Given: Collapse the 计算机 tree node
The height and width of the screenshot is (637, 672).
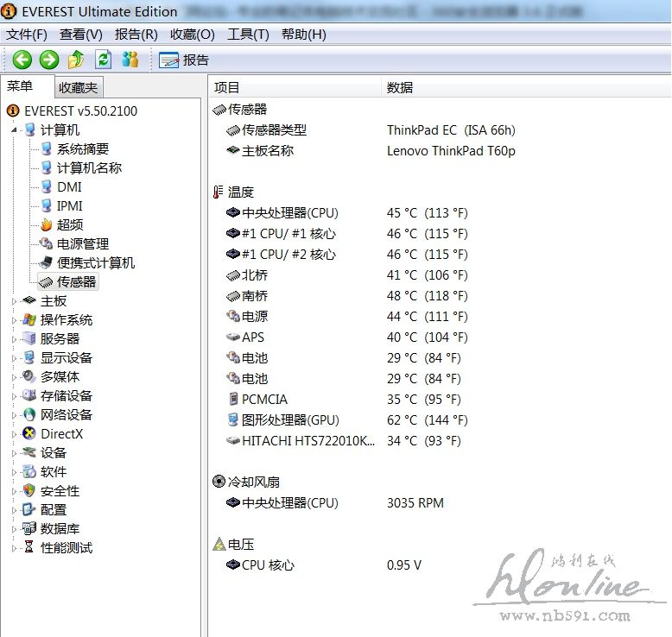Looking at the screenshot, I should pyautogui.click(x=14, y=130).
